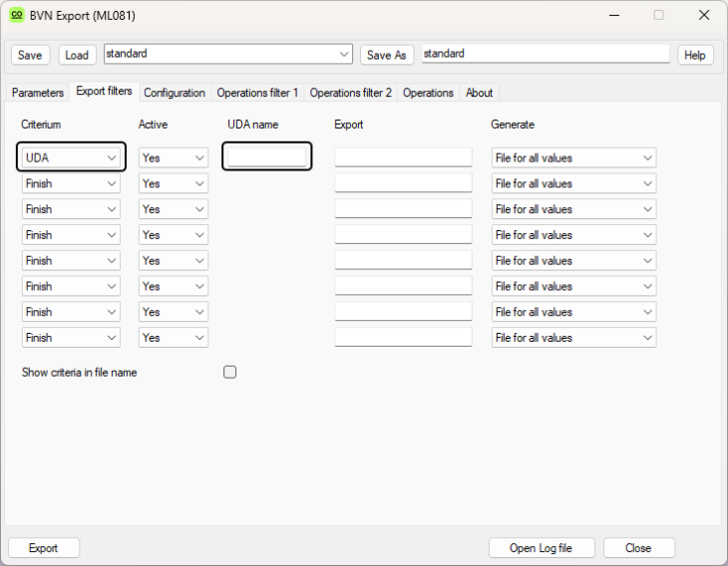Select the Operations filter 2 tab
Image resolution: width=728 pixels, height=566 pixels.
351,93
